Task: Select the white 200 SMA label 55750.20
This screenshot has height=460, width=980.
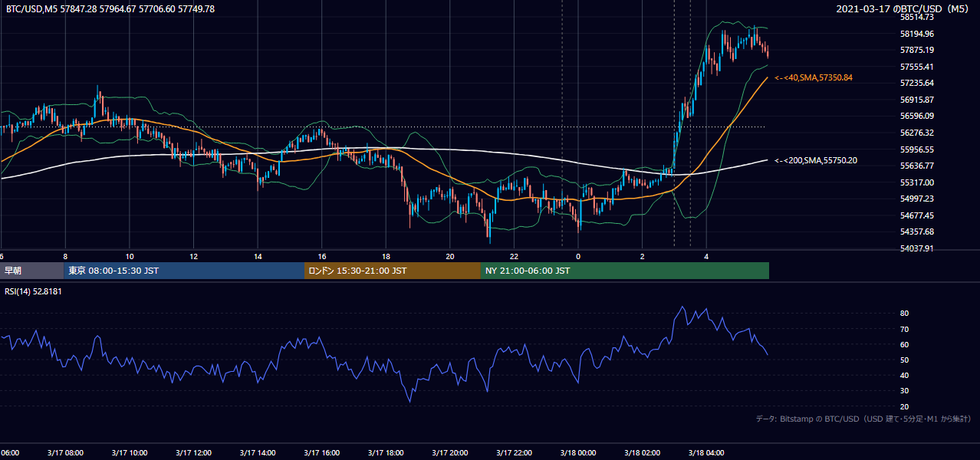Action: [x=816, y=160]
